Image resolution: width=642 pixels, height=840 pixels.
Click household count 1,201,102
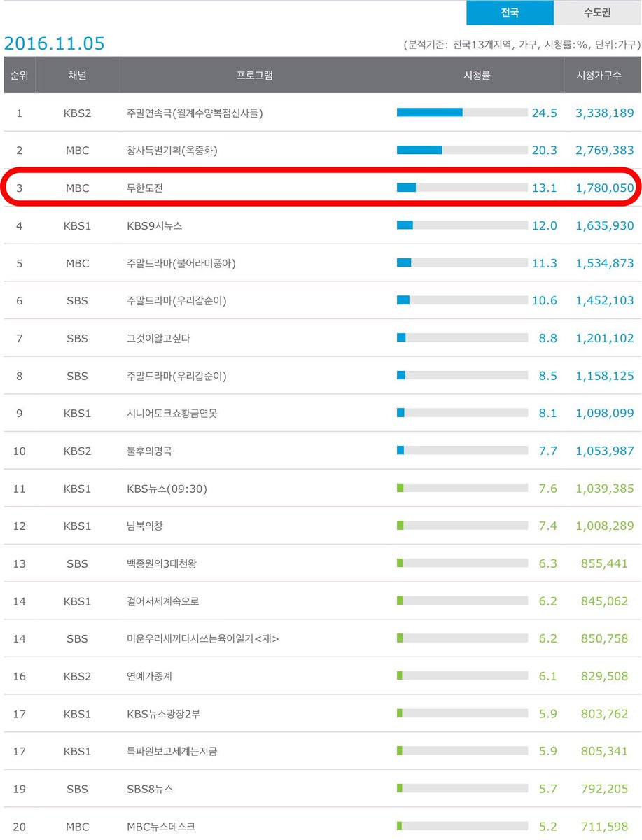click(605, 339)
